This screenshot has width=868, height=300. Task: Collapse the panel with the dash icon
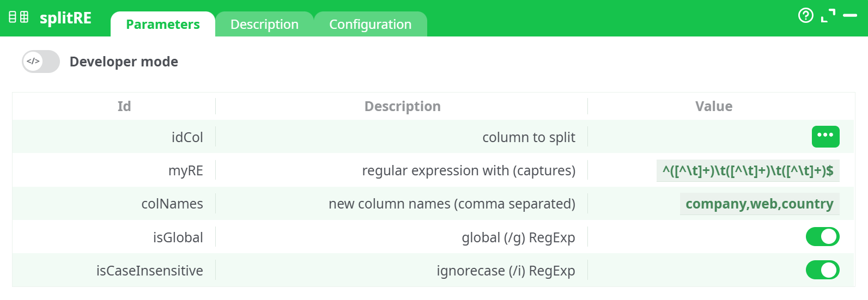pyautogui.click(x=850, y=16)
